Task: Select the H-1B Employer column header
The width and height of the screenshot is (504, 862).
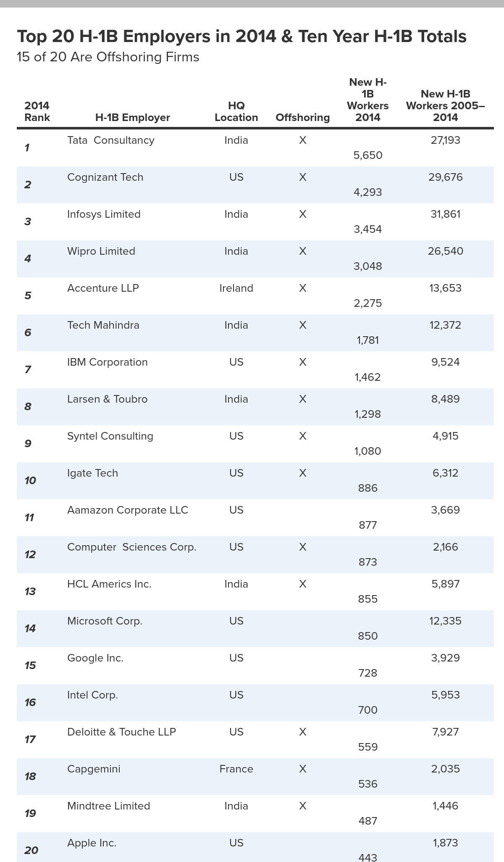Action: [133, 117]
